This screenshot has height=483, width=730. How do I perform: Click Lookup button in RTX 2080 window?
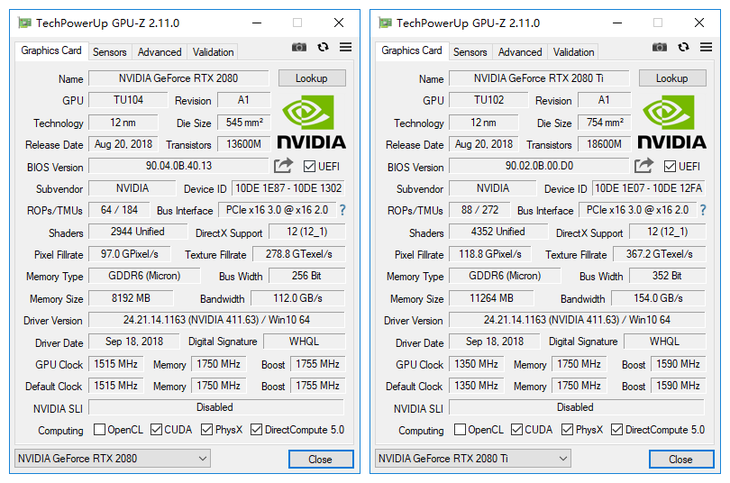point(311,78)
